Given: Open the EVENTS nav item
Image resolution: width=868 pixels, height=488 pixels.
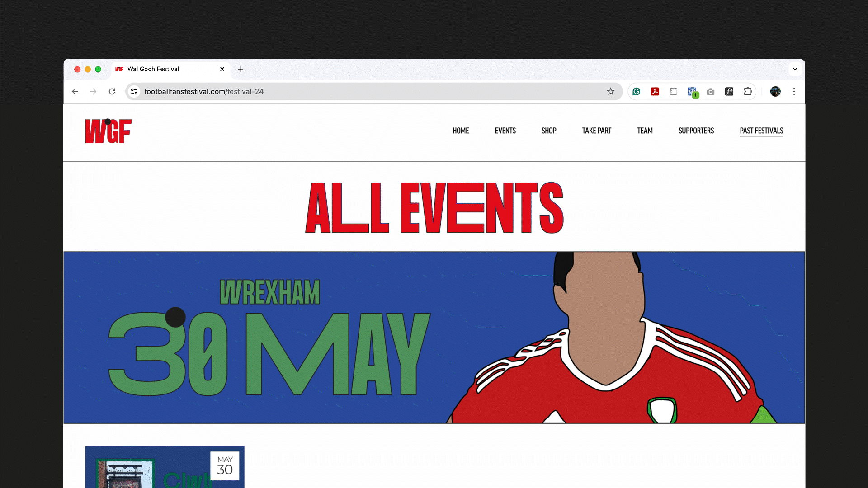Looking at the screenshot, I should [505, 131].
